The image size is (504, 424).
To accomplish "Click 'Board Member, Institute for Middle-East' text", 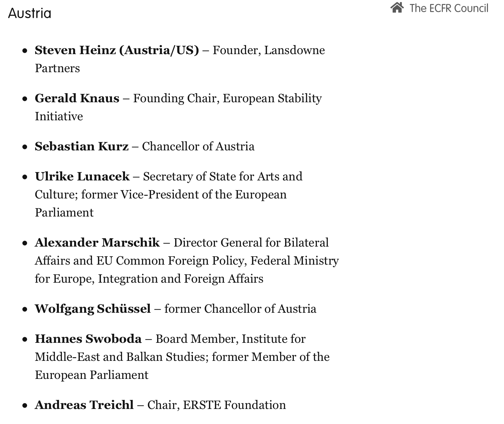I will pyautogui.click(x=230, y=339).
